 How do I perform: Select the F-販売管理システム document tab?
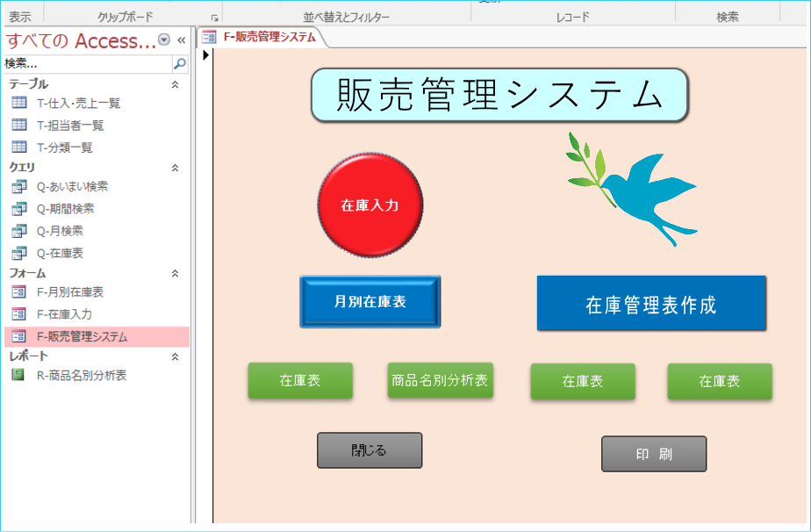click(x=260, y=37)
